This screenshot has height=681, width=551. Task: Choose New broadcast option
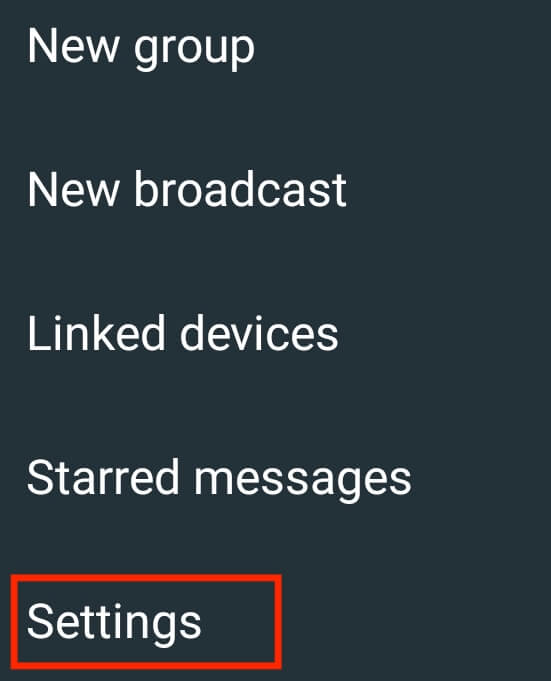coord(187,190)
